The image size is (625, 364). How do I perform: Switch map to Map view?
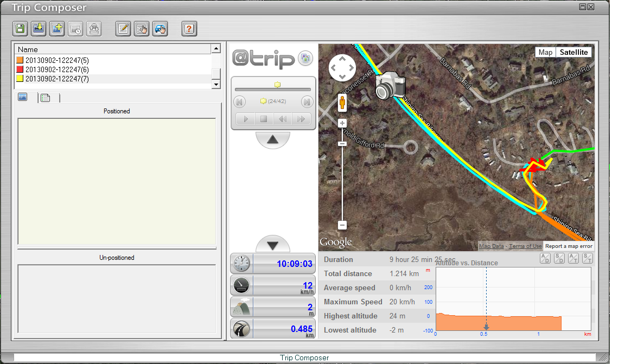point(545,52)
